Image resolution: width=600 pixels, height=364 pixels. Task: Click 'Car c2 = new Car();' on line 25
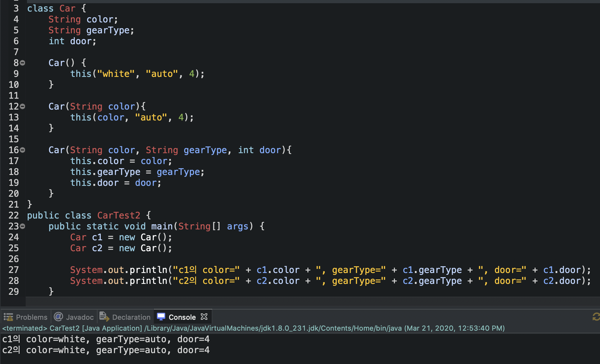coord(121,248)
